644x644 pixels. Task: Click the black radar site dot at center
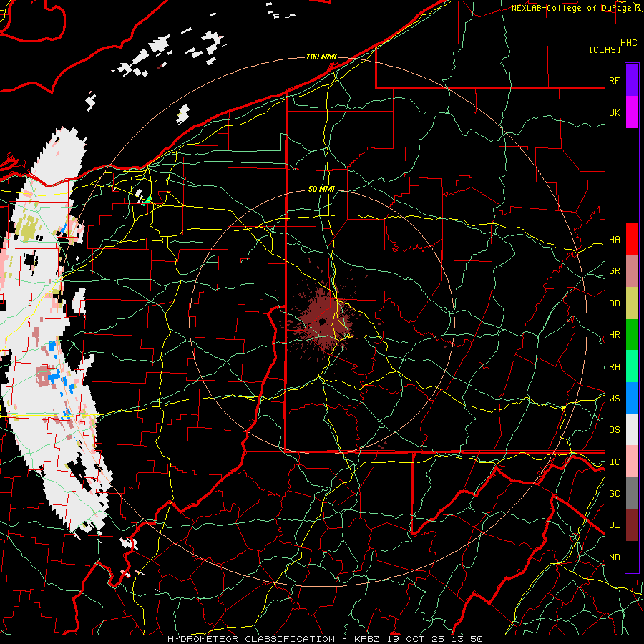322,321
